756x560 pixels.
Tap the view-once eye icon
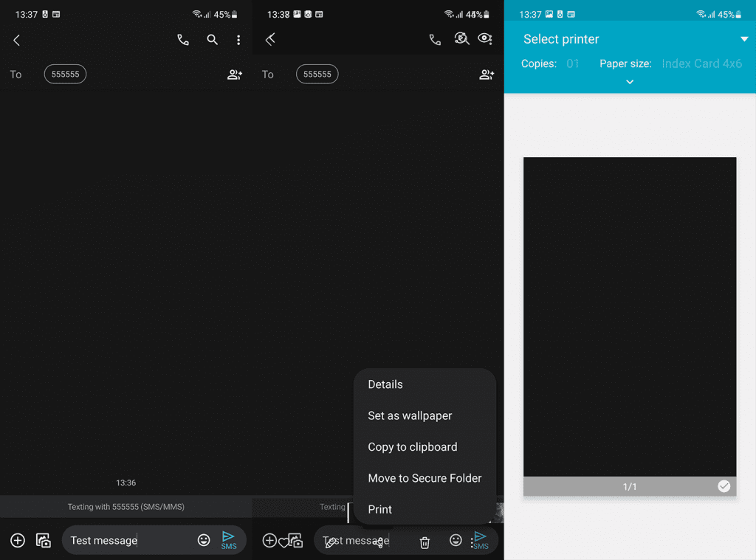485,38
